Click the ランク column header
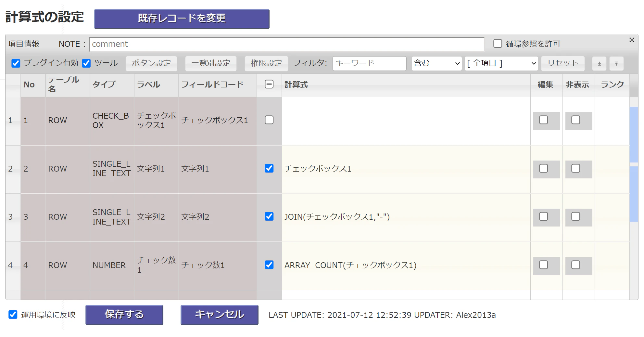Image resolution: width=644 pixels, height=337 pixels. tap(612, 85)
